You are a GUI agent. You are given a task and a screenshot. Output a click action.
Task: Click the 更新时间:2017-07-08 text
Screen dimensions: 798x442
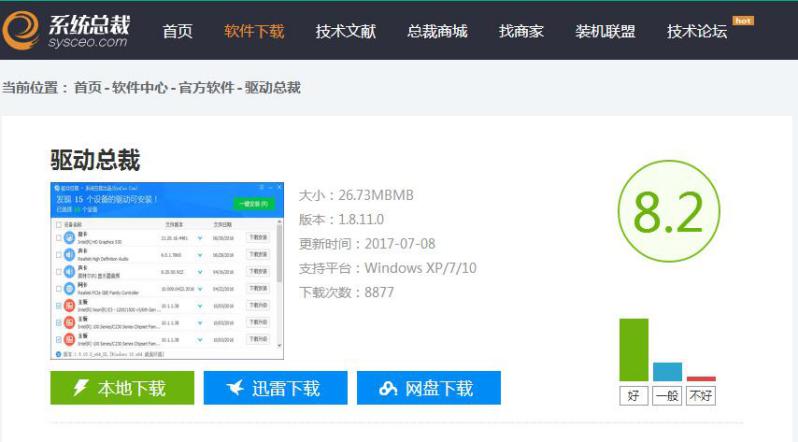(x=367, y=244)
